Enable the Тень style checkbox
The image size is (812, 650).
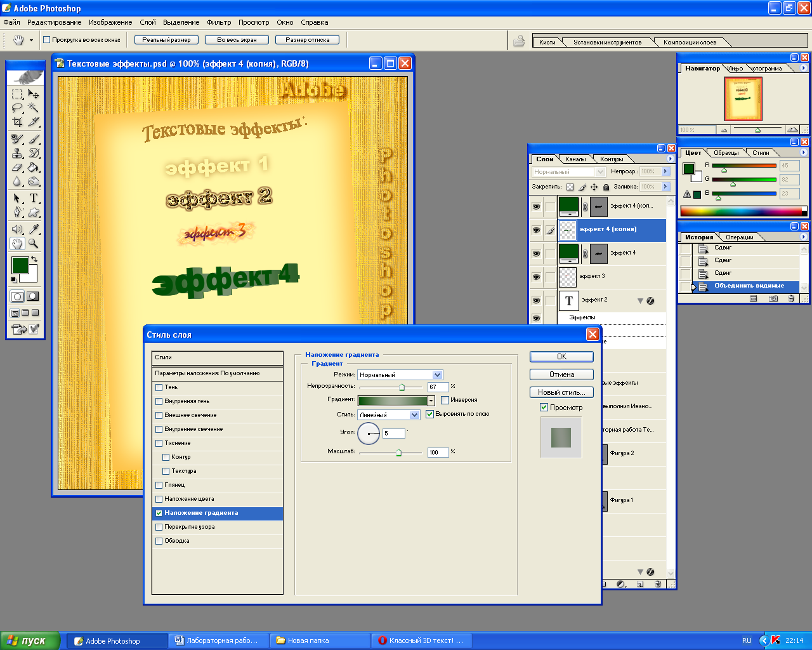click(x=159, y=387)
